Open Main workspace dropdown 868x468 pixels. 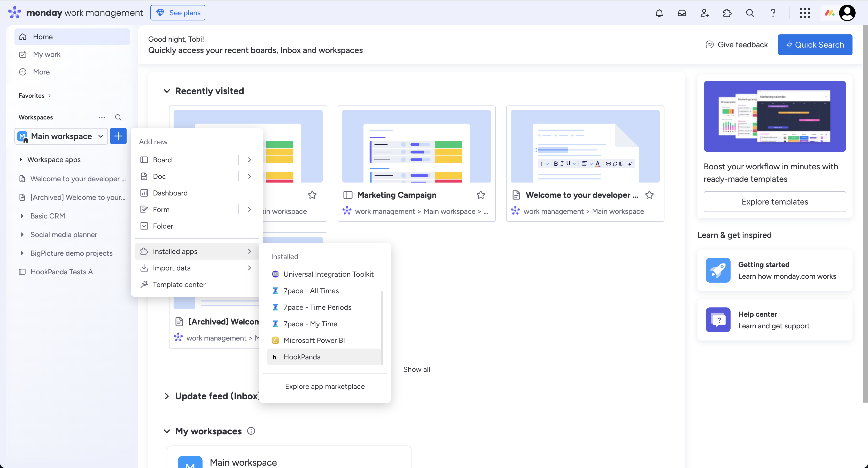[x=61, y=136]
